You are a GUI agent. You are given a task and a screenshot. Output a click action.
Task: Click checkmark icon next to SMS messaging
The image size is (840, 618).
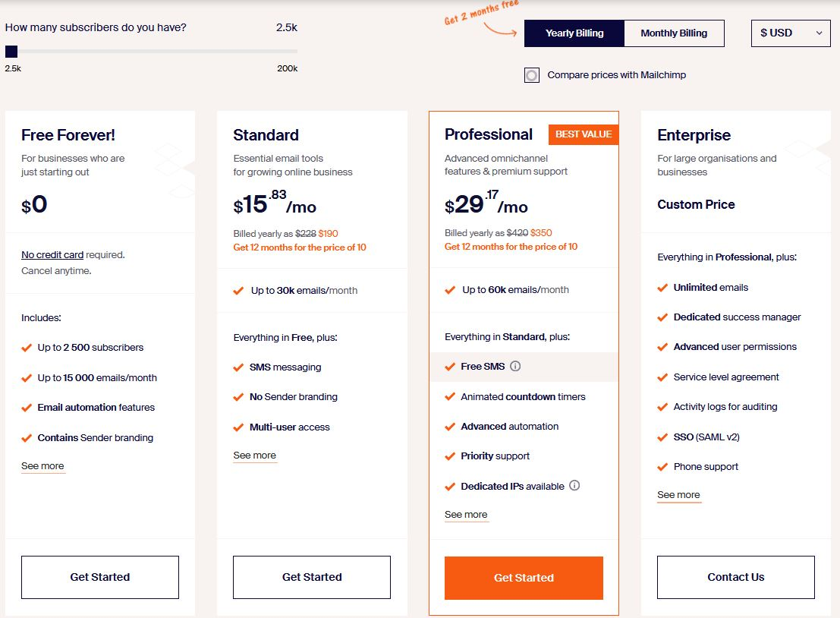tap(238, 367)
